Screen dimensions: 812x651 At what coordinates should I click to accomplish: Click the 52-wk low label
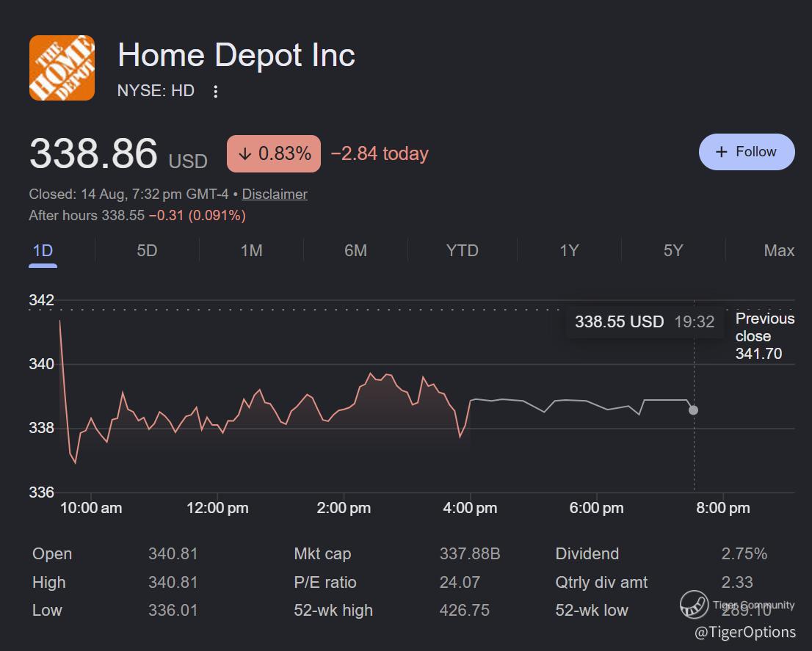click(x=592, y=610)
